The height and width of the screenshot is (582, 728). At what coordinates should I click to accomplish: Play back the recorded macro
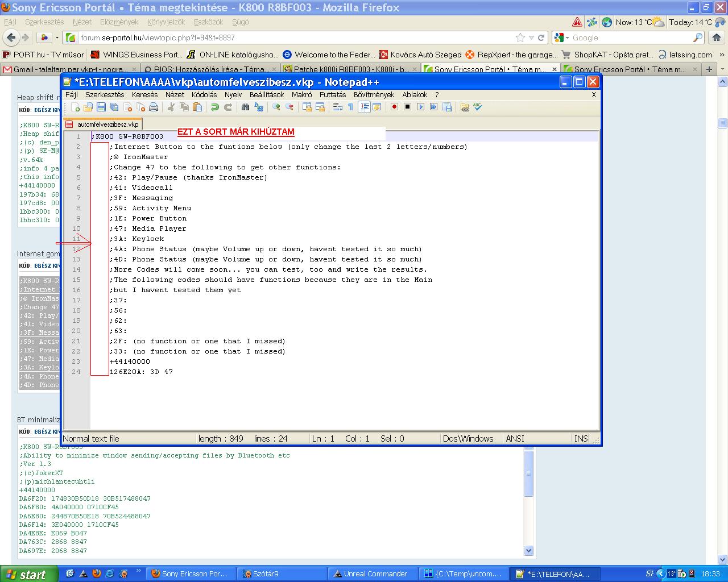click(420, 107)
